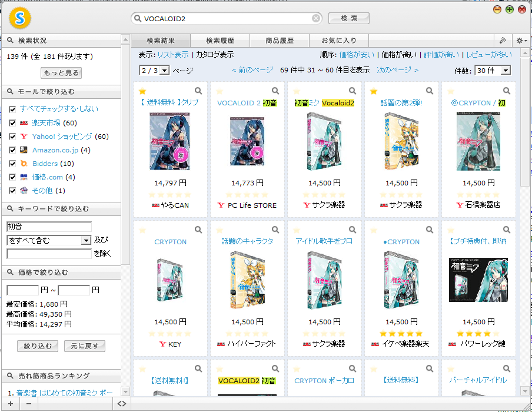This screenshot has width=532, height=412.
Task: Click the maximum price input field
Action: tap(74, 290)
